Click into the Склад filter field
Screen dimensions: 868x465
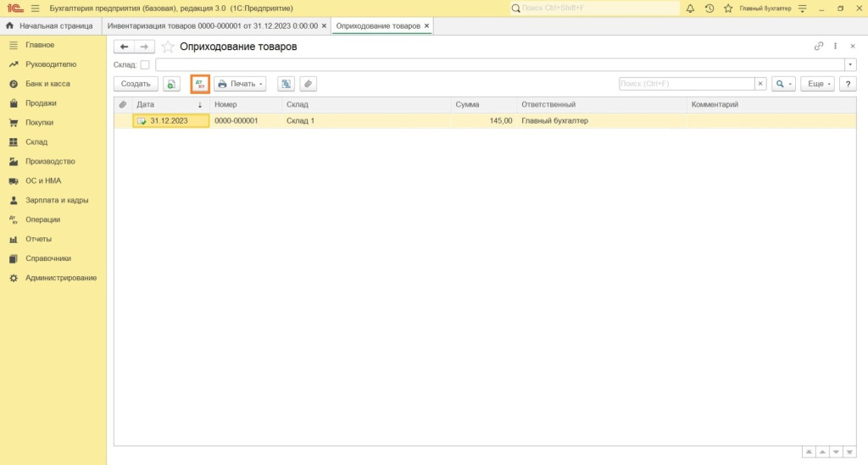pos(500,64)
